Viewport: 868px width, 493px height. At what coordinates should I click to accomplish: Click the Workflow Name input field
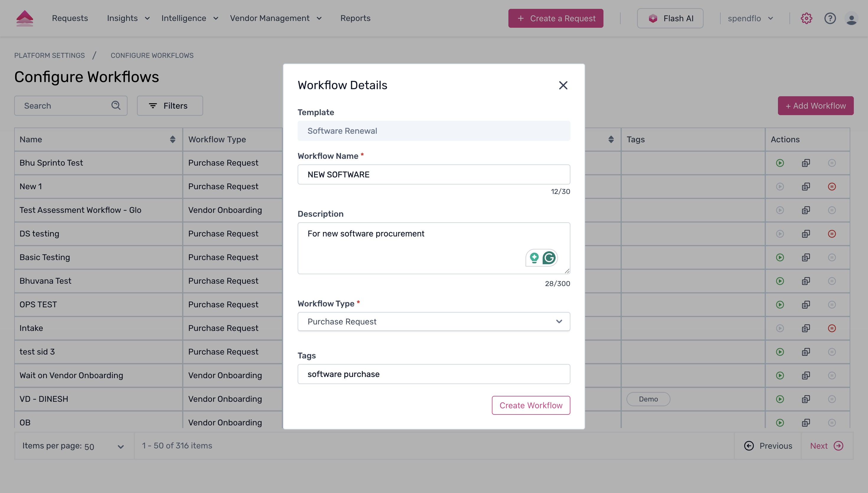click(433, 174)
